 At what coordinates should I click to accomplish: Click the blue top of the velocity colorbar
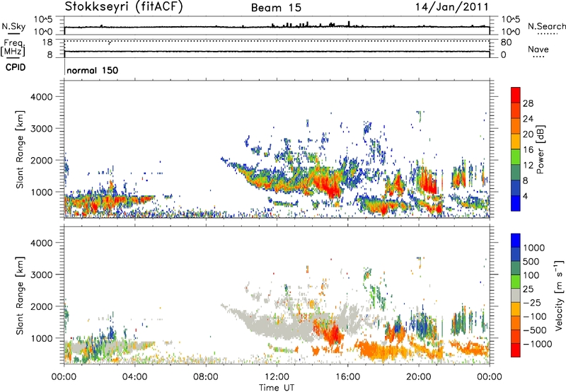click(516, 241)
